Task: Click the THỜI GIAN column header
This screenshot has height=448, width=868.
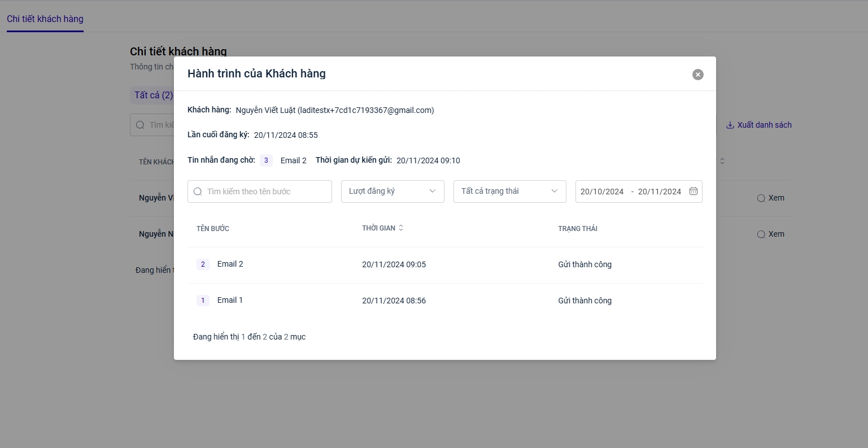Action: (x=378, y=228)
